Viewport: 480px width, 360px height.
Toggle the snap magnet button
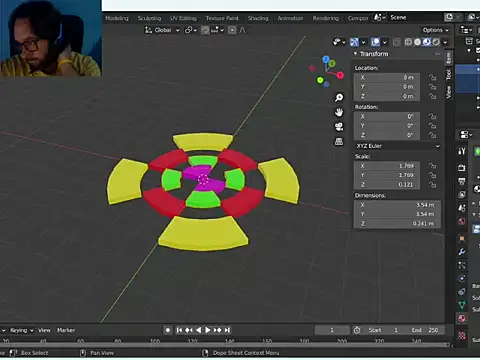(x=205, y=30)
